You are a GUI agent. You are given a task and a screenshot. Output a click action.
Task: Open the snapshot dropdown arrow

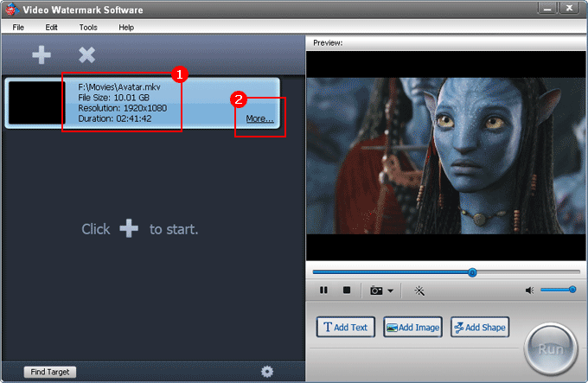coord(390,290)
